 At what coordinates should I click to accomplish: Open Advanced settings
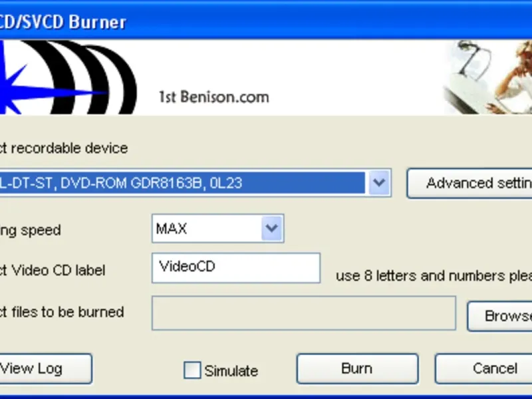[x=469, y=184]
